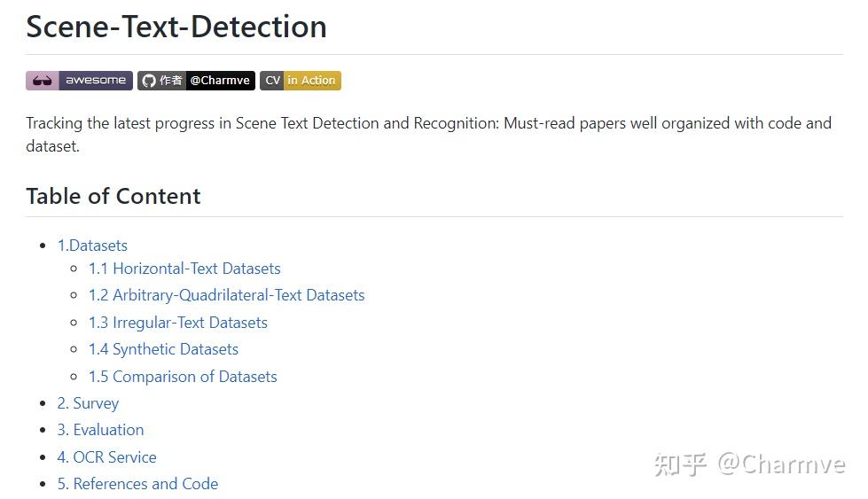Visit 5. References and Code section

click(x=137, y=484)
